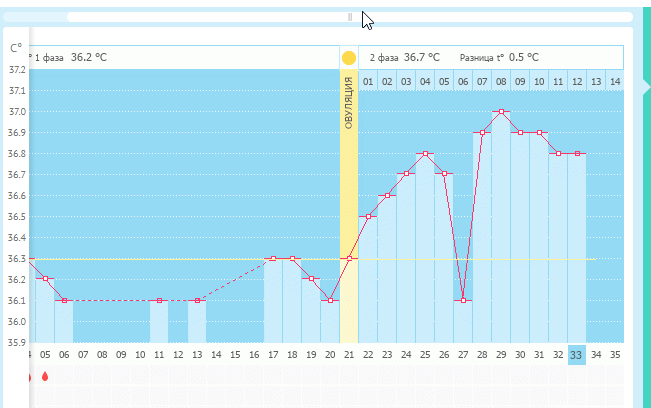Screen dimensions: 651x408
Task: Click the '1 фаза 36.2 °C' label
Action: click(70, 57)
